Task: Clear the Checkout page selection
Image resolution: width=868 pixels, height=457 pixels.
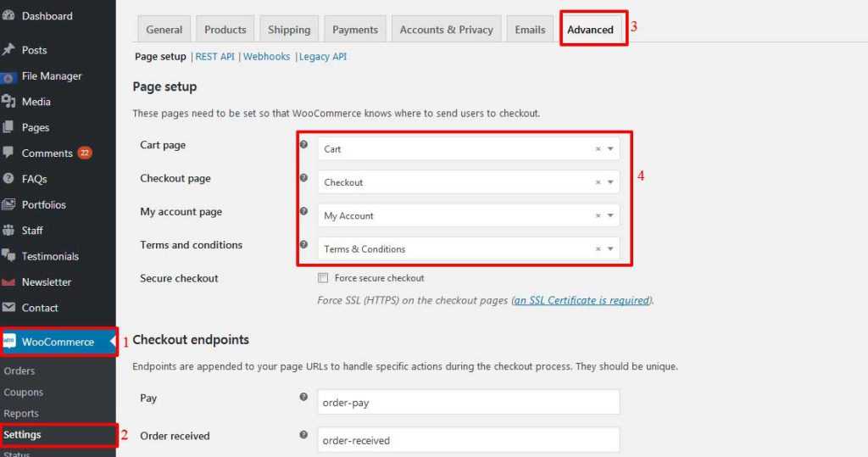Action: click(598, 182)
